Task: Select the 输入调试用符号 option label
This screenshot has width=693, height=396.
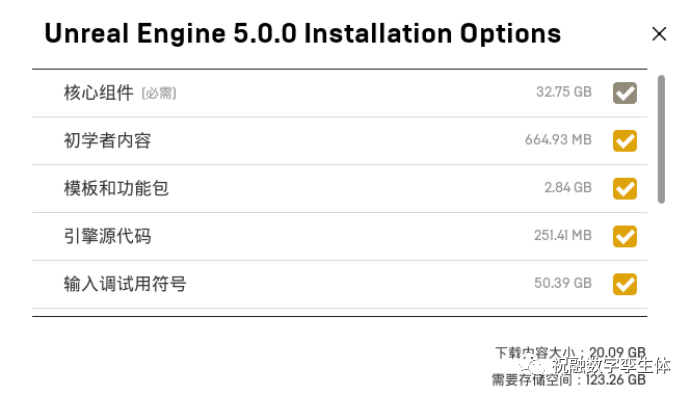Action: (125, 284)
